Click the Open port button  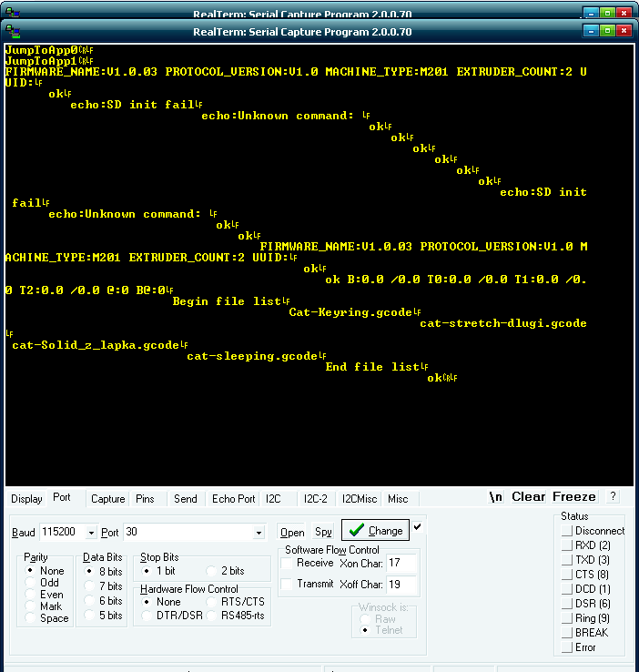pyautogui.click(x=292, y=533)
